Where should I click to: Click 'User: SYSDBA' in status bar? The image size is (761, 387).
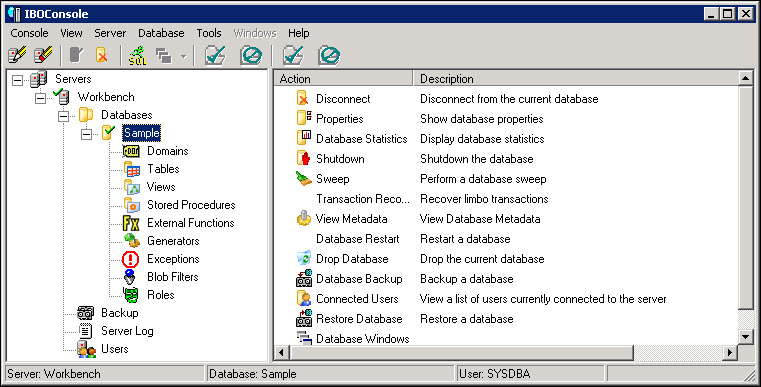pos(495,374)
